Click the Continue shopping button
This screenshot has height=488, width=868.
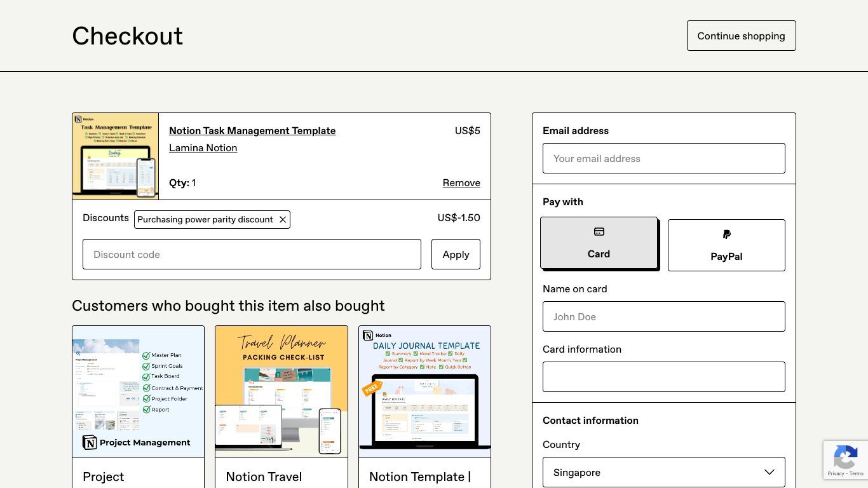click(x=741, y=36)
